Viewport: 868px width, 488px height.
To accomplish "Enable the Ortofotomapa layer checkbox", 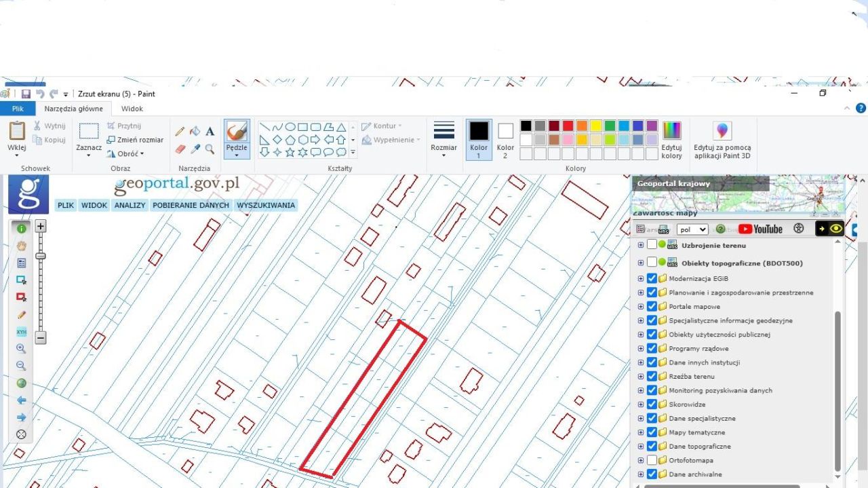I will pyautogui.click(x=652, y=460).
